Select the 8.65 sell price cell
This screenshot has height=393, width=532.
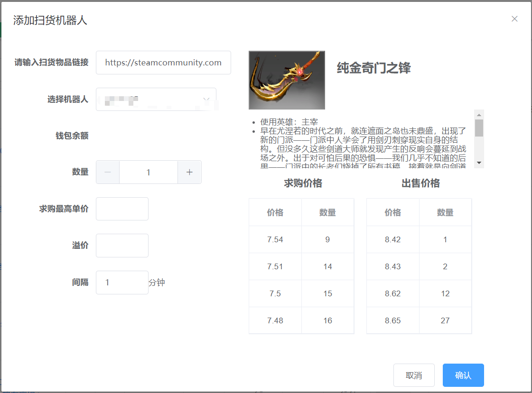[393, 320]
